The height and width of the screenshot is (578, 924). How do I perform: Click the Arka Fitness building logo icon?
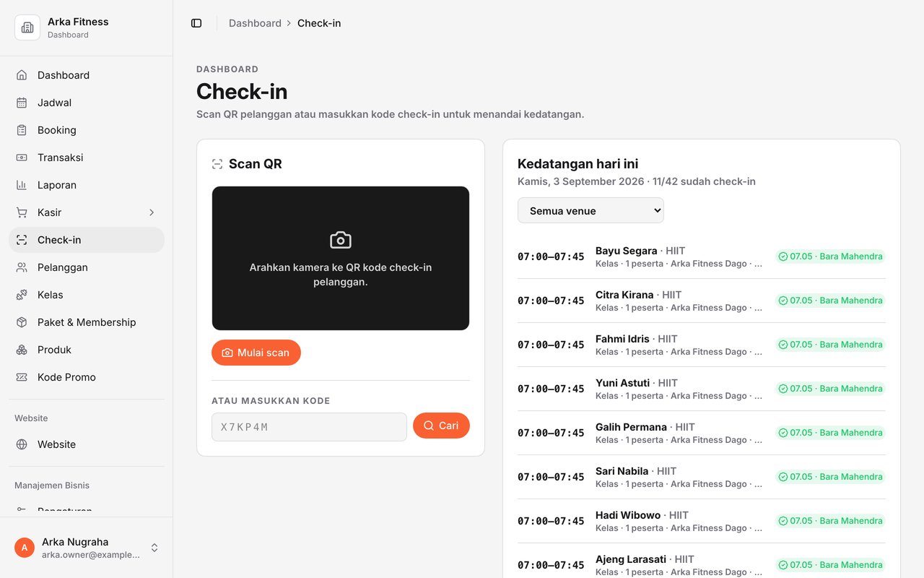point(27,27)
